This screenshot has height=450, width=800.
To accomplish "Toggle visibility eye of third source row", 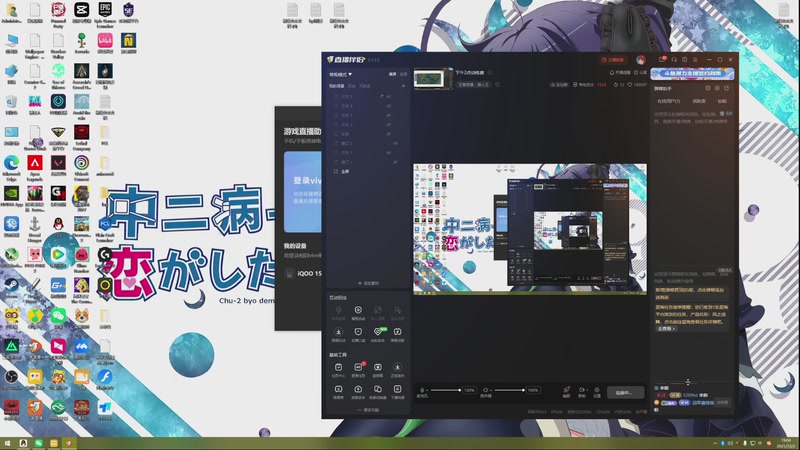I will 389,115.
